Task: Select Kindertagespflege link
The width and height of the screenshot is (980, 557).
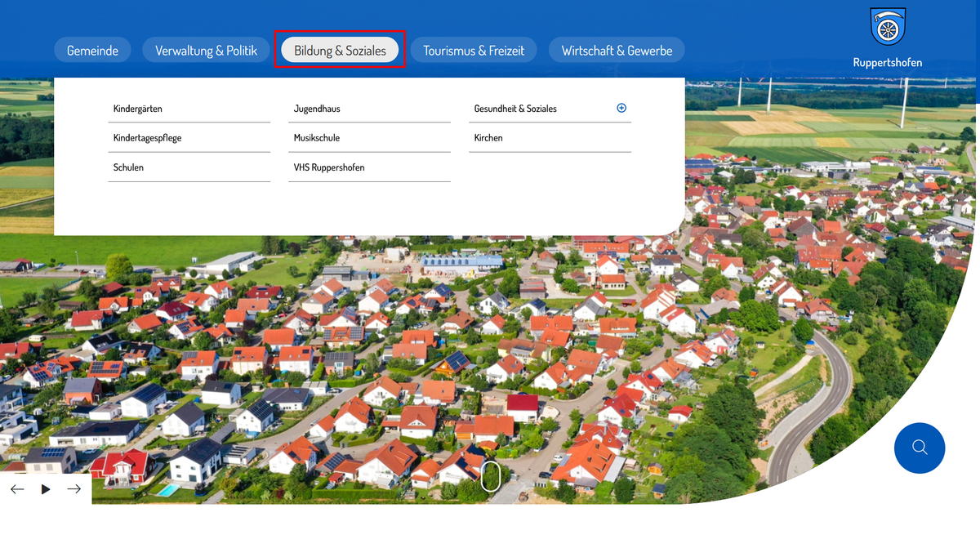Action: [x=189, y=138]
